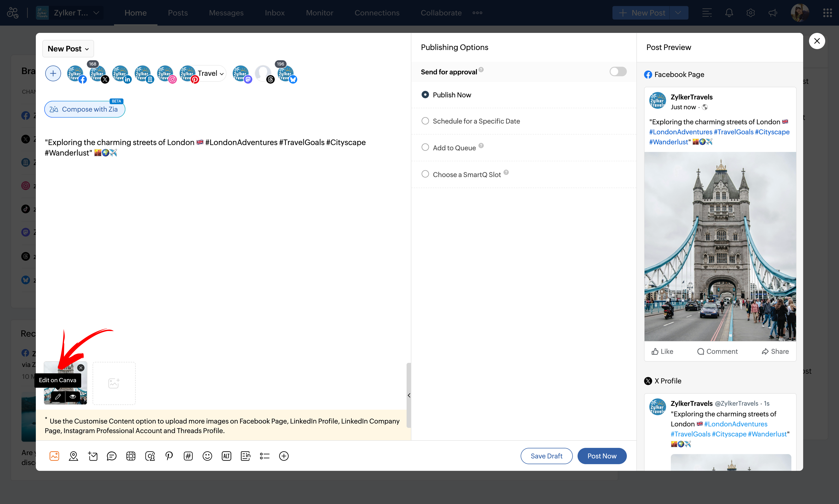This screenshot has height=504, width=839.
Task: Click the ALT text icon
Action: (226, 456)
